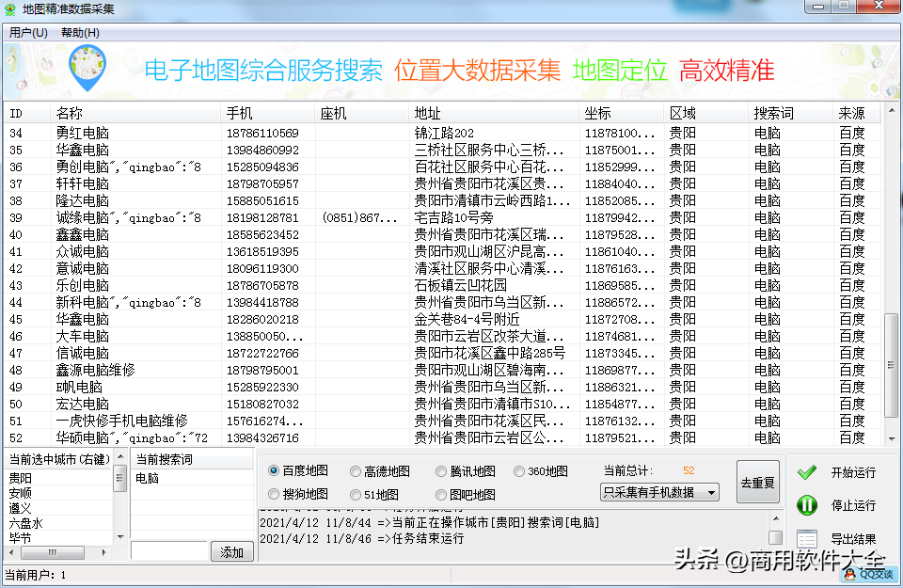This screenshot has height=588, width=903.
Task: Click the export results (导出结果) icon
Action: 806,537
